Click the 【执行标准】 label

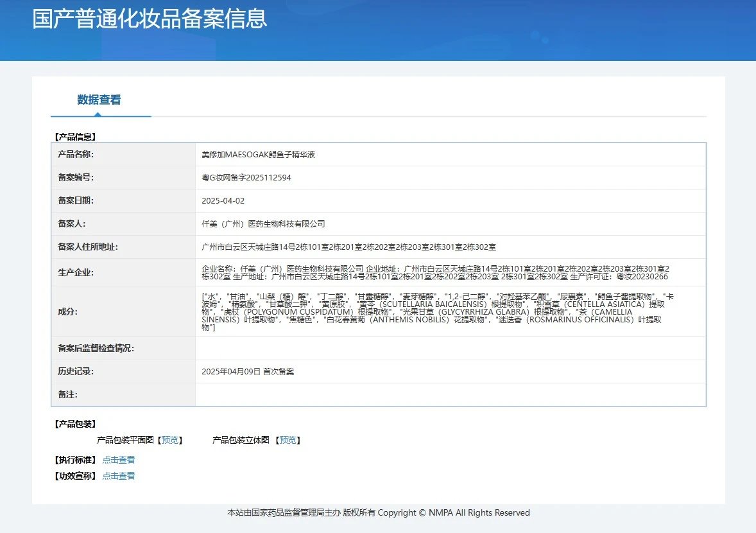click(75, 460)
